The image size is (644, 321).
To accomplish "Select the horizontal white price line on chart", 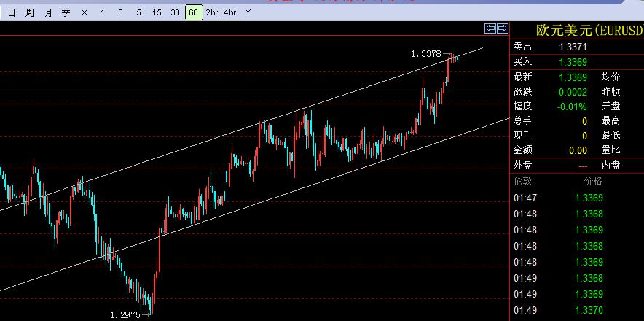I will tap(255, 90).
